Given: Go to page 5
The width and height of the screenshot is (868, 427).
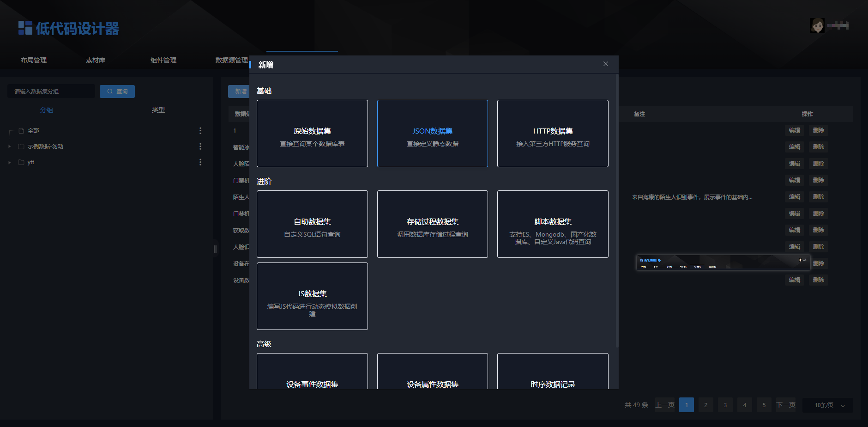Looking at the screenshot, I should pos(764,405).
